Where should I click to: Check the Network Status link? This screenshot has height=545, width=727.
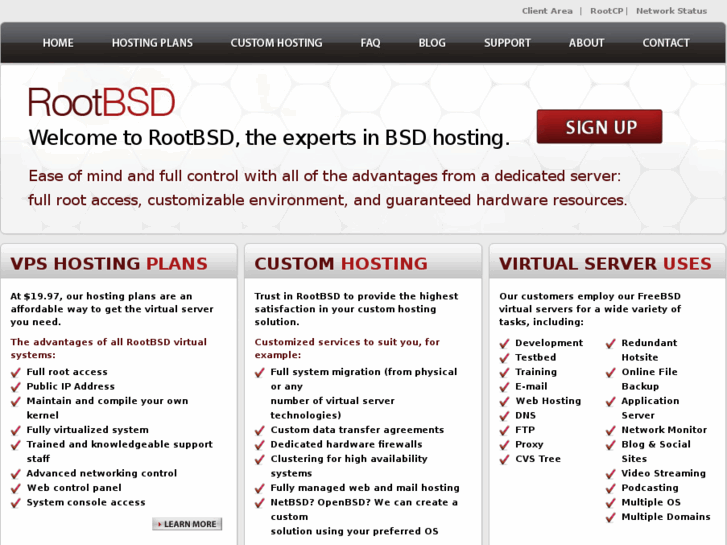[671, 11]
